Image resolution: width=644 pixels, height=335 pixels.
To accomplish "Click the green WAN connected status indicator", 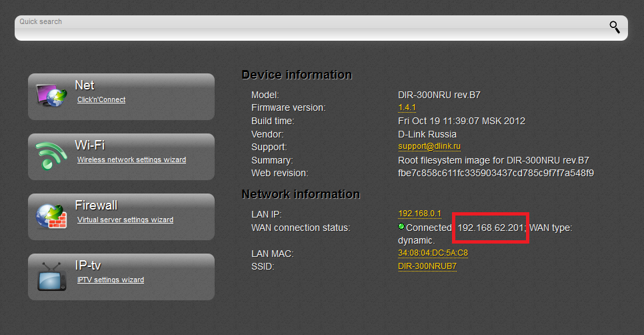I will (x=401, y=226).
